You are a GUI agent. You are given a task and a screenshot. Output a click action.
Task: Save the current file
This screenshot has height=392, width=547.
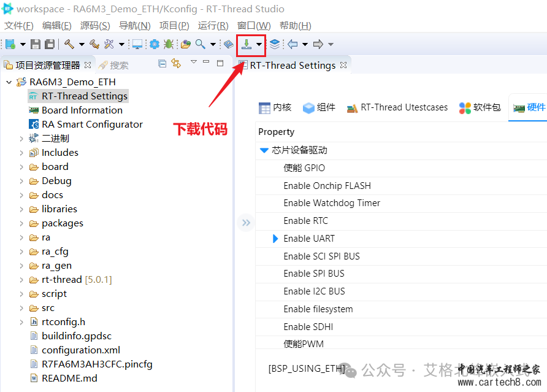(x=36, y=44)
